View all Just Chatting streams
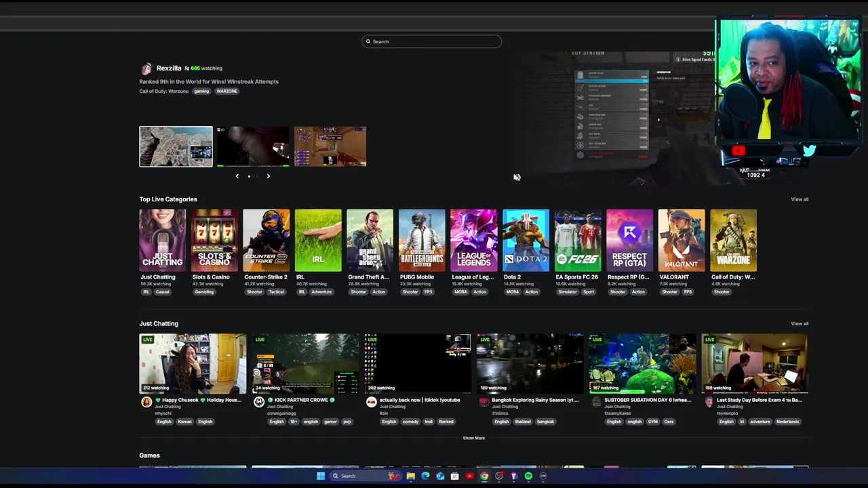This screenshot has height=488, width=868. click(x=800, y=324)
